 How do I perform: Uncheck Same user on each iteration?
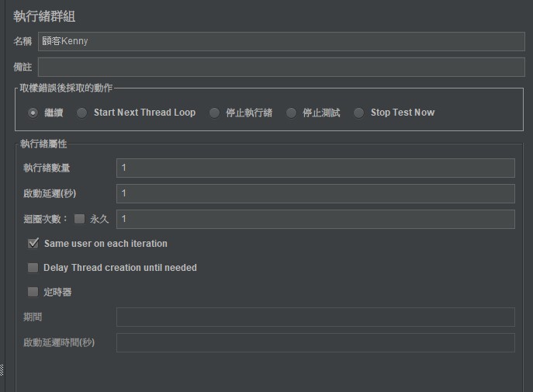coord(33,244)
